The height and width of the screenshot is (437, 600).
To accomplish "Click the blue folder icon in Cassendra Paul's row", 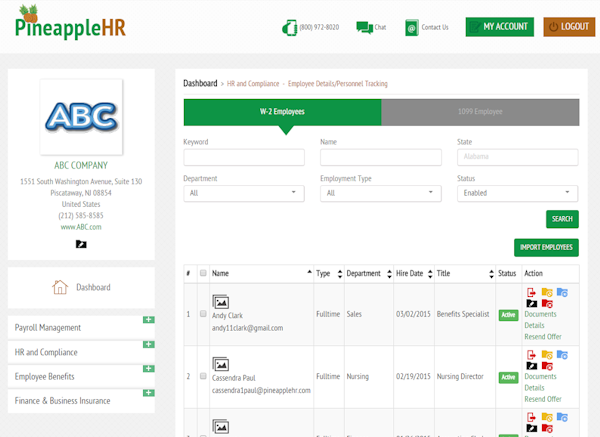I will click(x=562, y=355).
